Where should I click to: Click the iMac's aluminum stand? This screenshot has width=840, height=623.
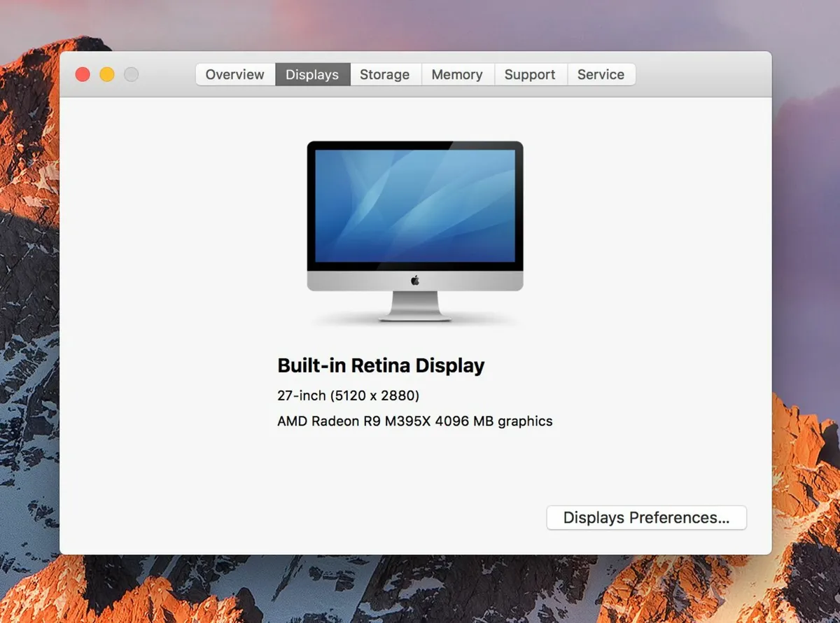click(415, 305)
